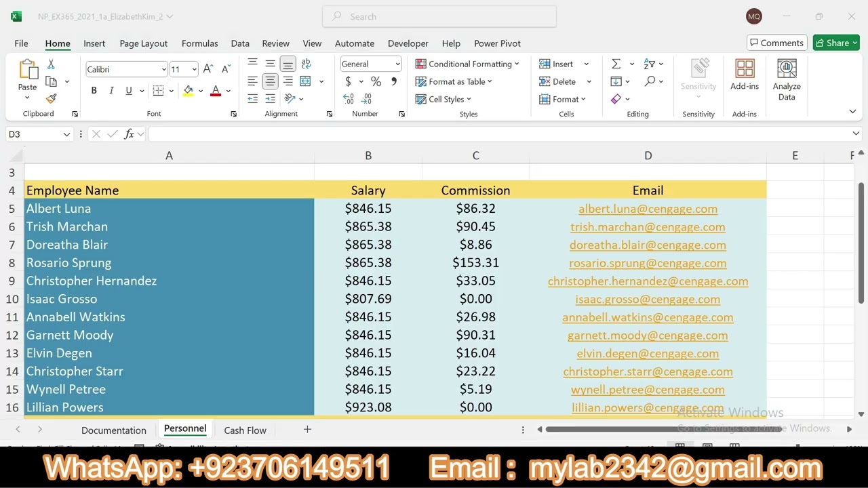Image resolution: width=868 pixels, height=488 pixels.
Task: Click the Comments button
Action: 777,43
